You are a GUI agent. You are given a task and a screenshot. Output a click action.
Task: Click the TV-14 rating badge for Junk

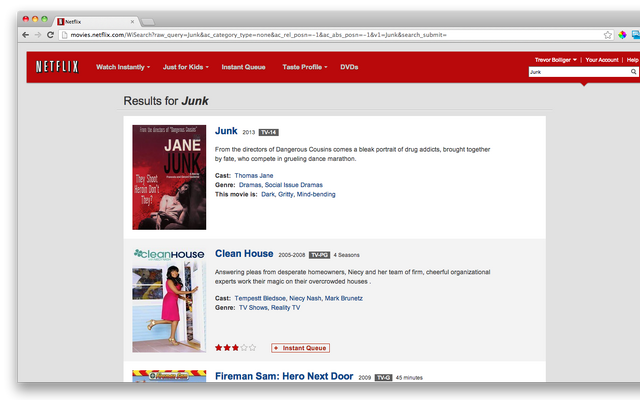point(269,132)
